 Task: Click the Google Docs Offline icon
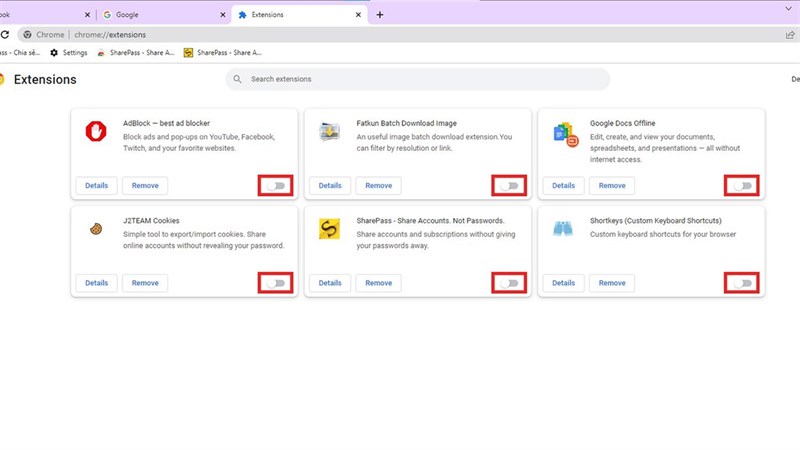(565, 134)
